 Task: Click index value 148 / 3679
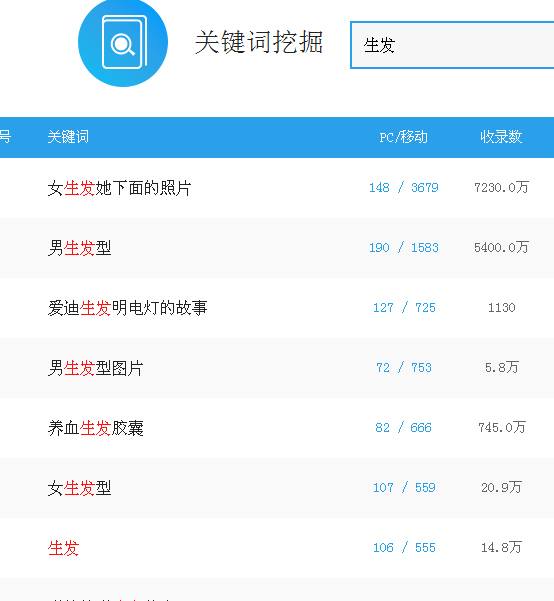[x=404, y=188]
